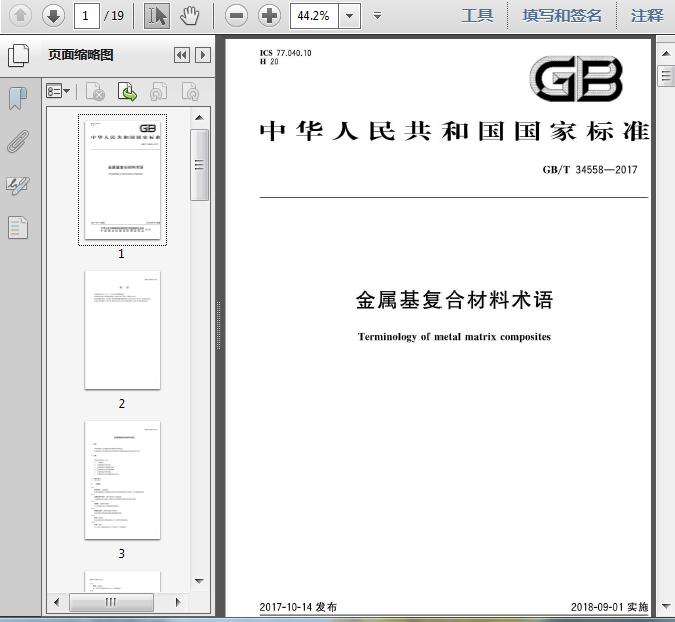Open the document page layers panel icon

click(18, 227)
